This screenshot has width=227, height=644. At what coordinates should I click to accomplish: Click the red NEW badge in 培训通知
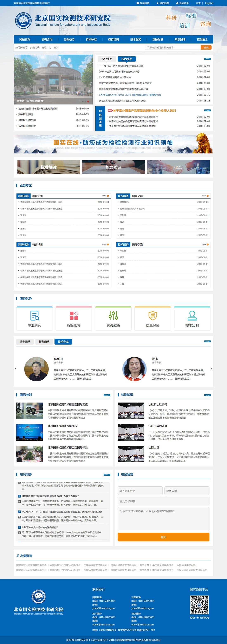click(110, 111)
